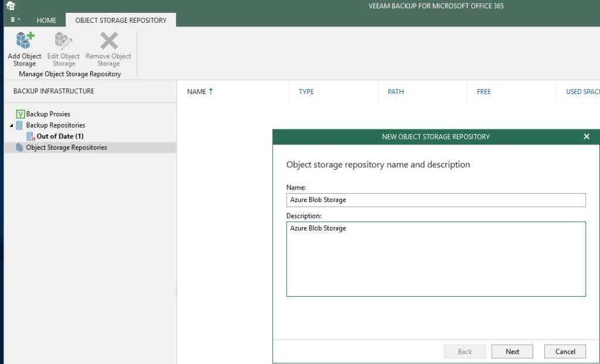Click the Add Object Storage icon
600x364 pixels.
[25, 41]
